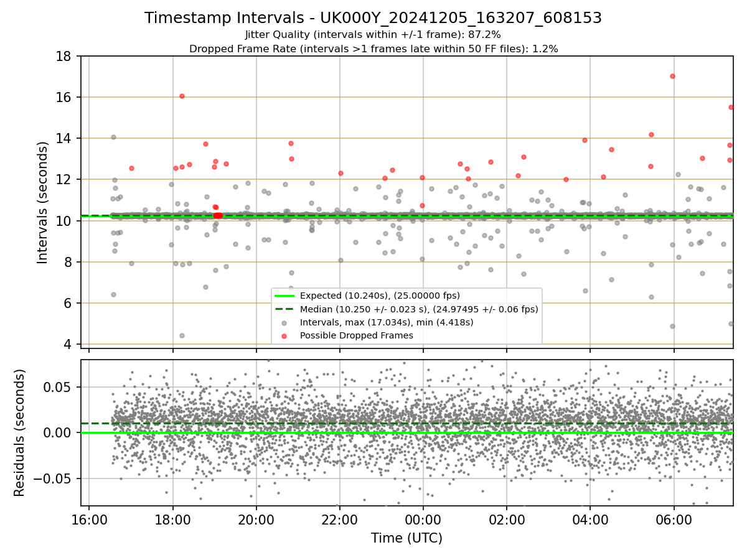This screenshot has width=747, height=560.
Task: Click the gray dot marker in the legend
Action: (284, 322)
